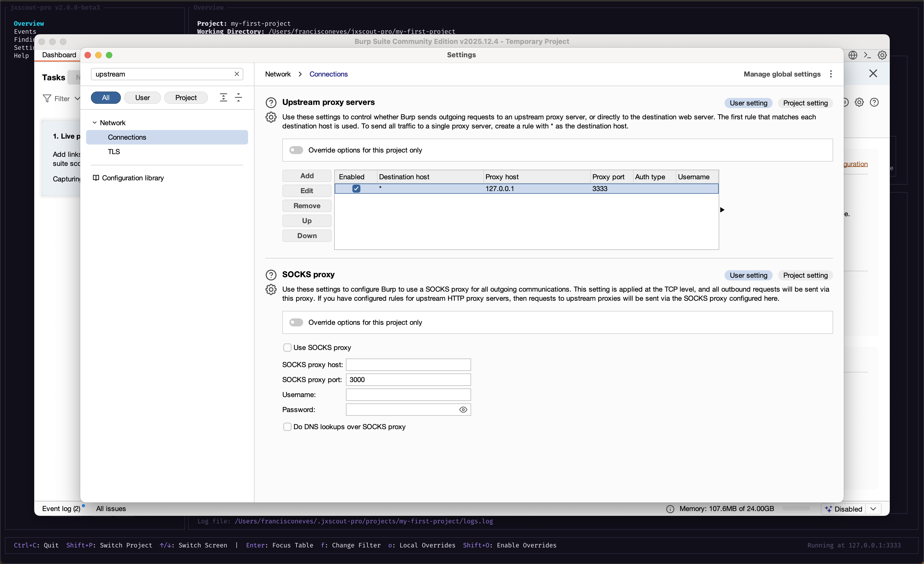Click Project setting tag for Upstream proxy servers

pyautogui.click(x=806, y=103)
